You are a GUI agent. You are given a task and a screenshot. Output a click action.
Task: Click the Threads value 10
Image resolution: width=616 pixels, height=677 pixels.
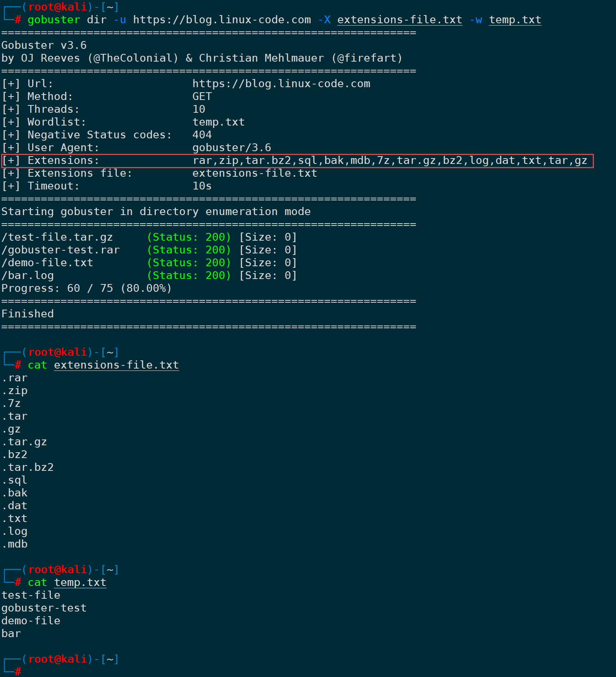199,109
